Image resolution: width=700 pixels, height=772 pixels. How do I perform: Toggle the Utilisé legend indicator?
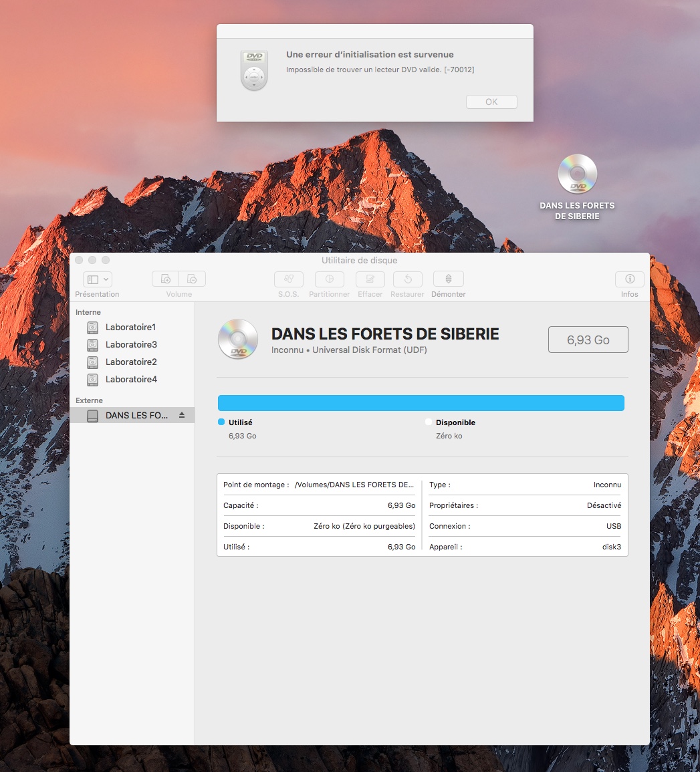pos(221,422)
